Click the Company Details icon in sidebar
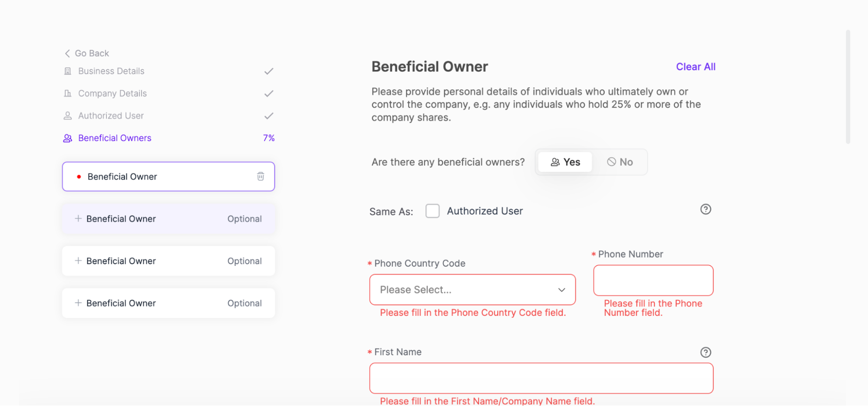Viewport: 868px width, 406px height. 68,93
